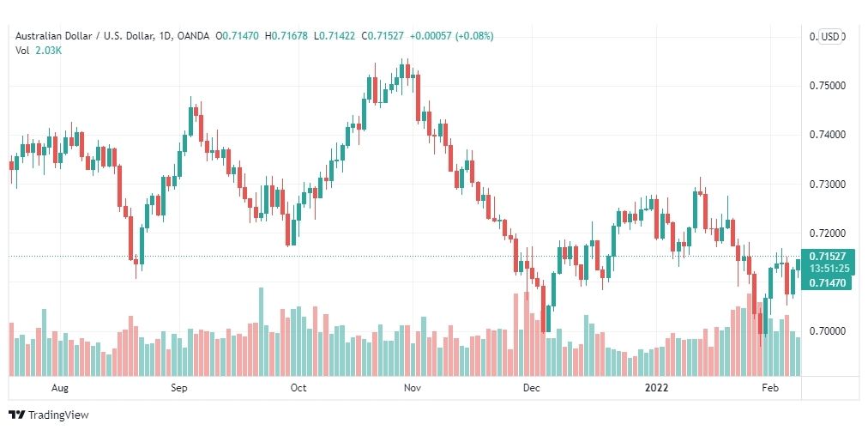Image resolution: width=868 pixels, height=430 pixels.
Task: Click the Aug label on time axis
Action: tap(60, 388)
